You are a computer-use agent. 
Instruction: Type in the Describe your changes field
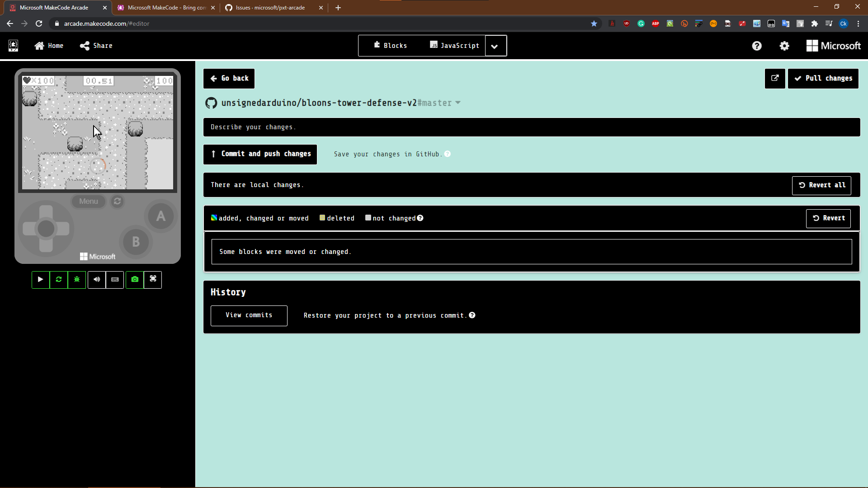(532, 127)
